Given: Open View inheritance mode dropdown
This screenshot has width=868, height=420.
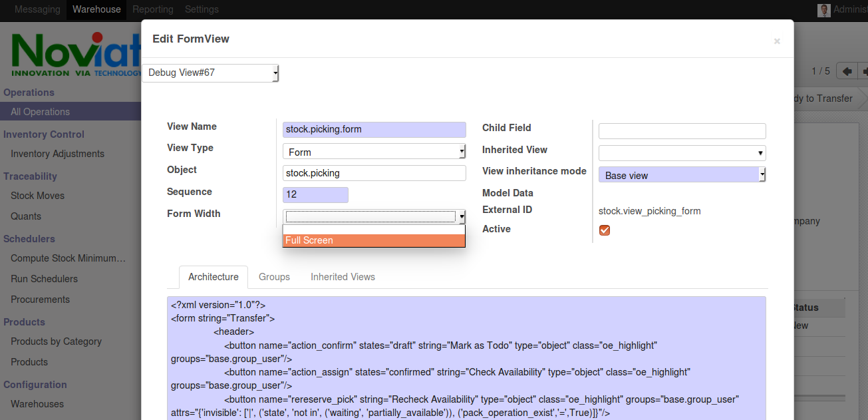Looking at the screenshot, I should [682, 175].
